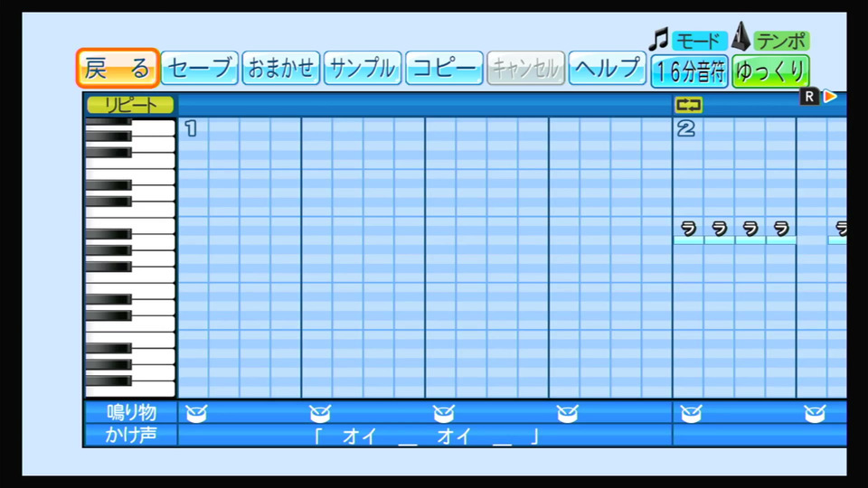Screen dimensions: 868x488
Task: Select measure number 1 marker
Action: (191, 128)
